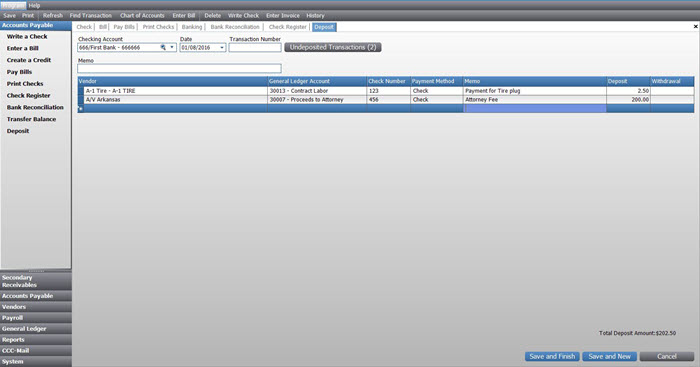The height and width of the screenshot is (367, 700).
Task: Expand the General Ledger section
Action: pos(36,329)
